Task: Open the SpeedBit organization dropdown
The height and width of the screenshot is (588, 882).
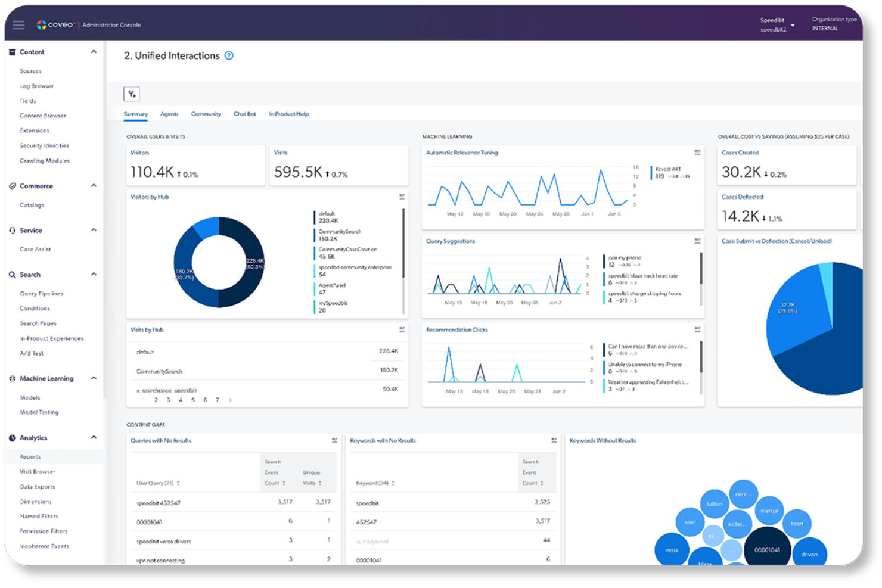Action: 793,24
